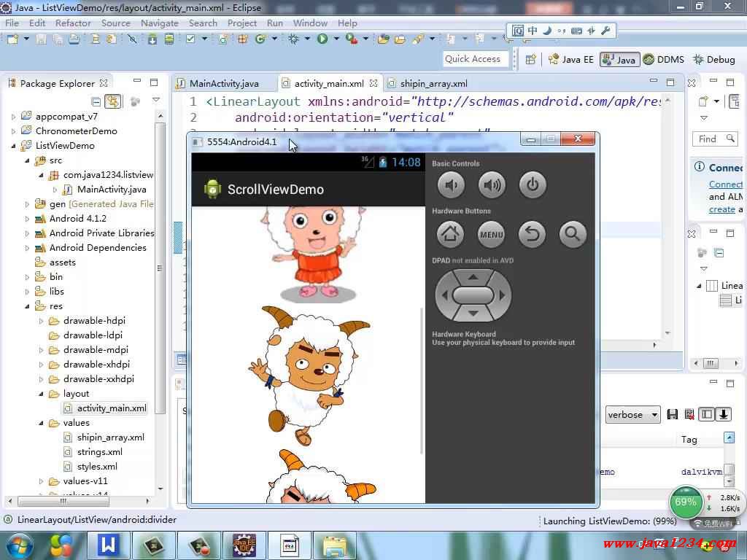This screenshot has height=560, width=747.
Task: Open the Java EE IDE taskbar icon
Action: click(244, 545)
